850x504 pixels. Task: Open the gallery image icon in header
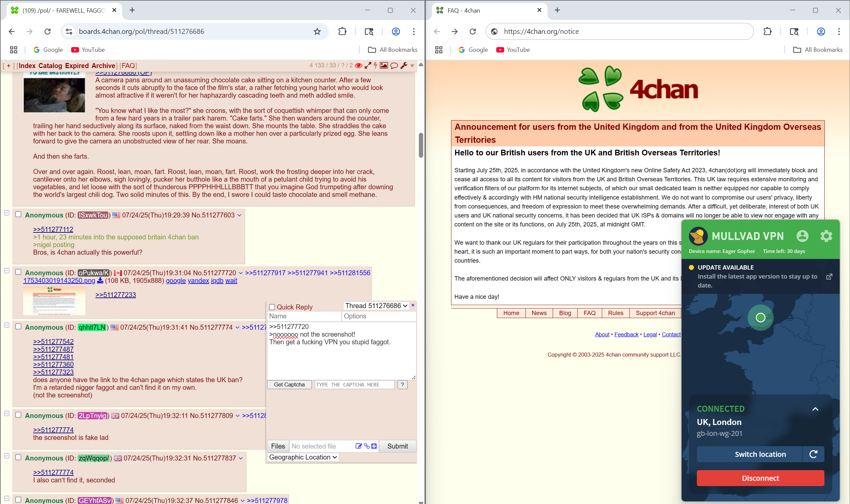coord(384,65)
